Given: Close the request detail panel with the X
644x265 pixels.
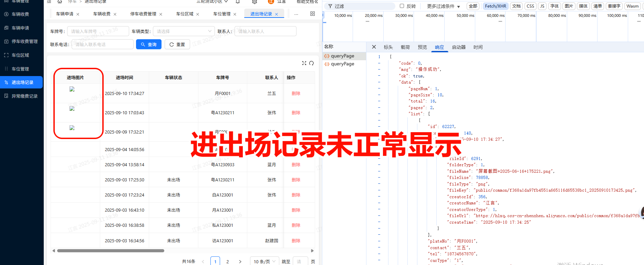Looking at the screenshot, I should click(374, 47).
